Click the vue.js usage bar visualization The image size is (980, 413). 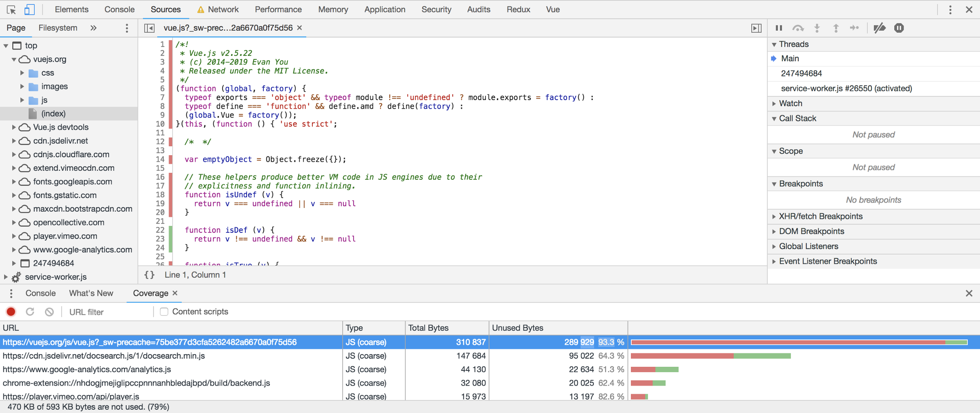tap(799, 342)
